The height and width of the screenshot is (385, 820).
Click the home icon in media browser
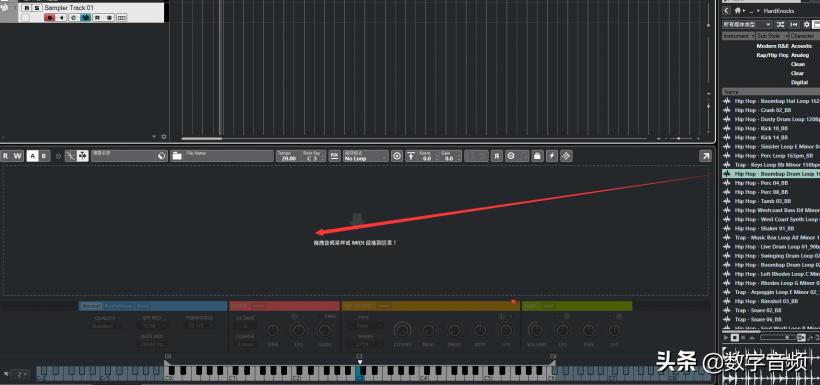click(x=737, y=10)
